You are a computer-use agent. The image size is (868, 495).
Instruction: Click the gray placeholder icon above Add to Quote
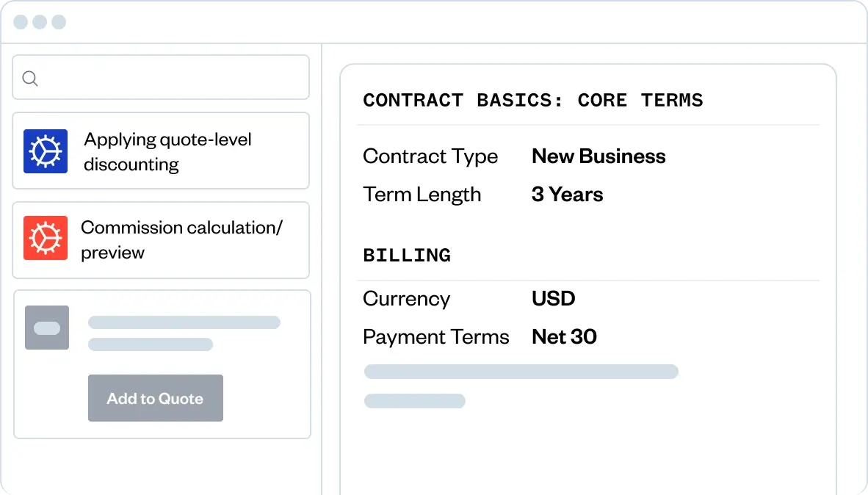(47, 328)
